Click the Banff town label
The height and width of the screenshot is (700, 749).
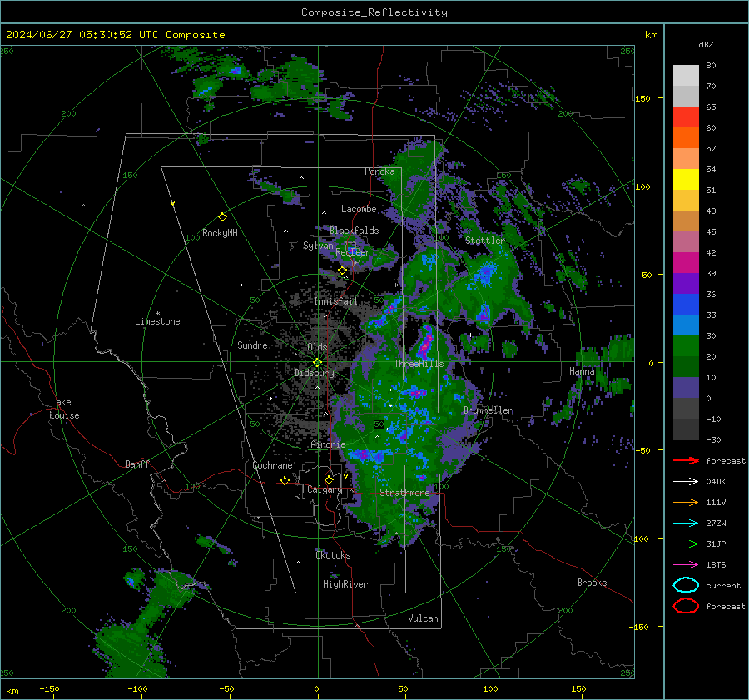pyautogui.click(x=137, y=464)
